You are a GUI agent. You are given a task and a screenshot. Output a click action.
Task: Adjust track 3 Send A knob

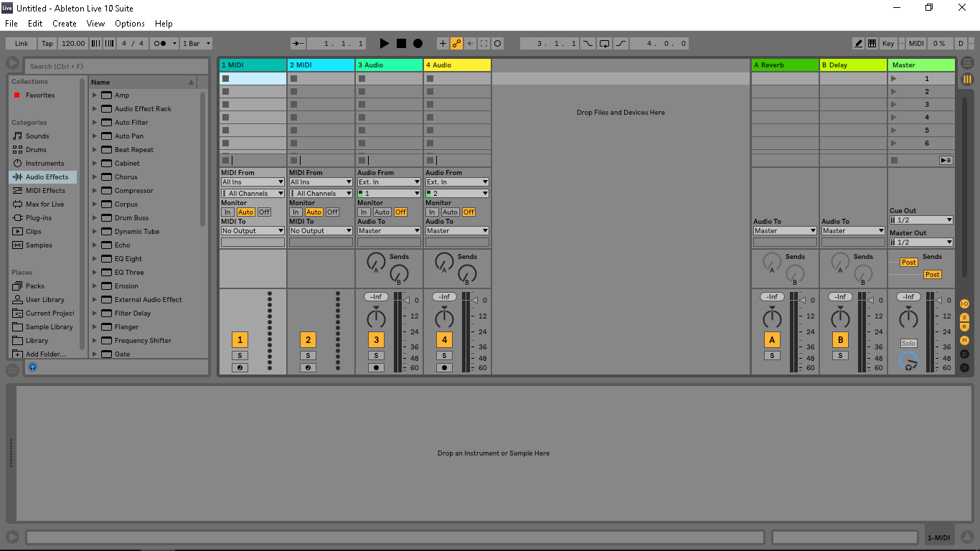376,262
